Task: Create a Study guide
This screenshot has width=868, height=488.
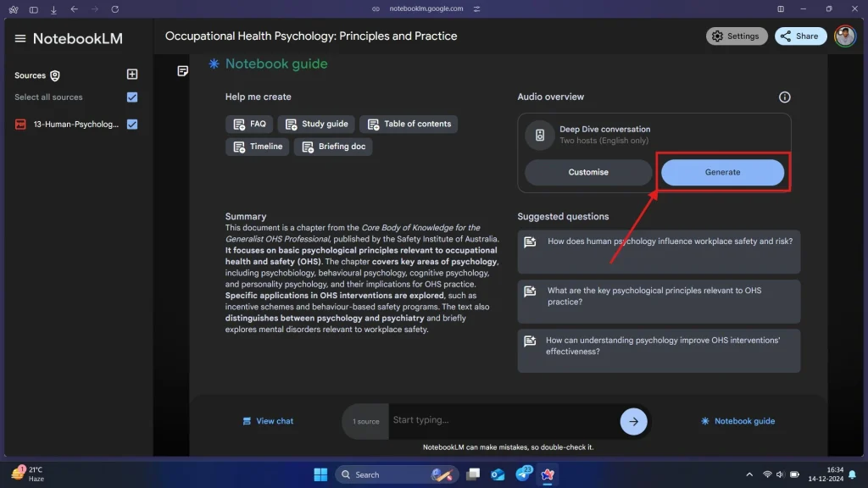Action: (316, 124)
